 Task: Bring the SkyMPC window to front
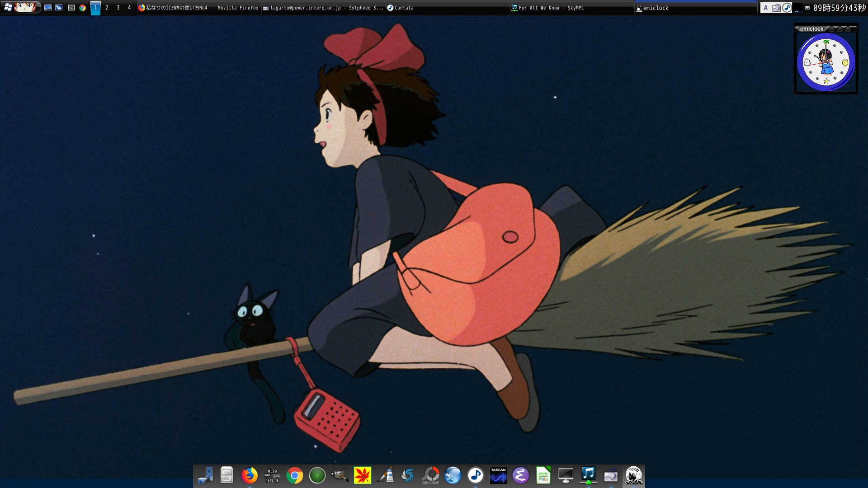pos(572,8)
